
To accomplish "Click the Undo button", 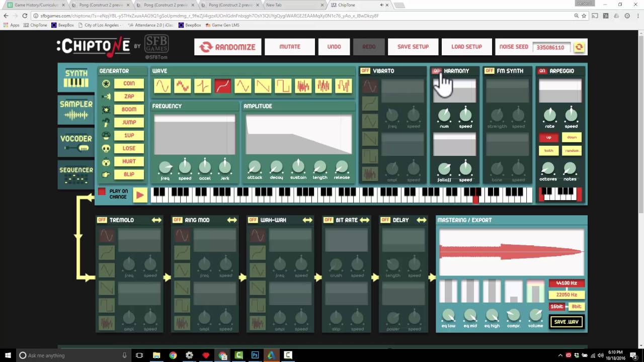I will pos(334,47).
